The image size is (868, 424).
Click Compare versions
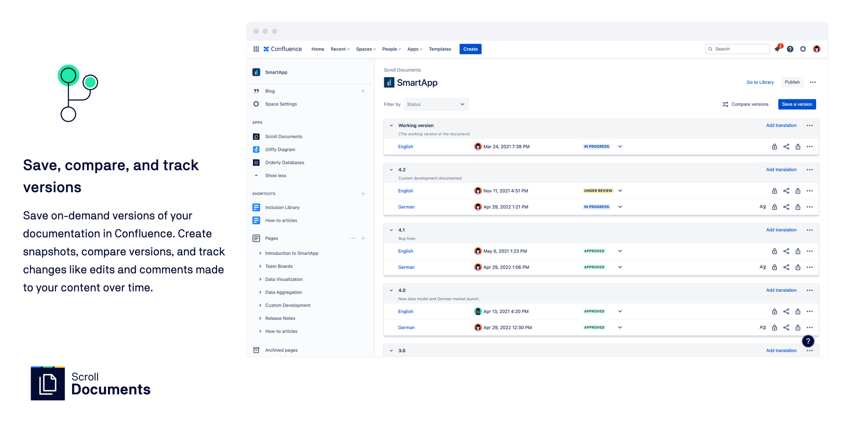click(745, 104)
